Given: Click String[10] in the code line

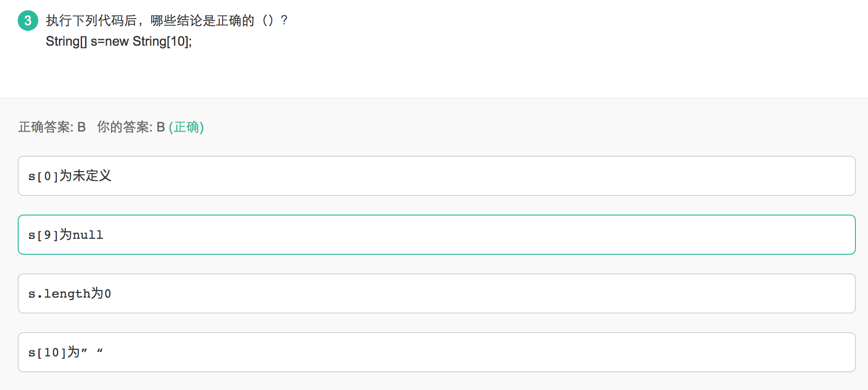Looking at the screenshot, I should pyautogui.click(x=161, y=42).
